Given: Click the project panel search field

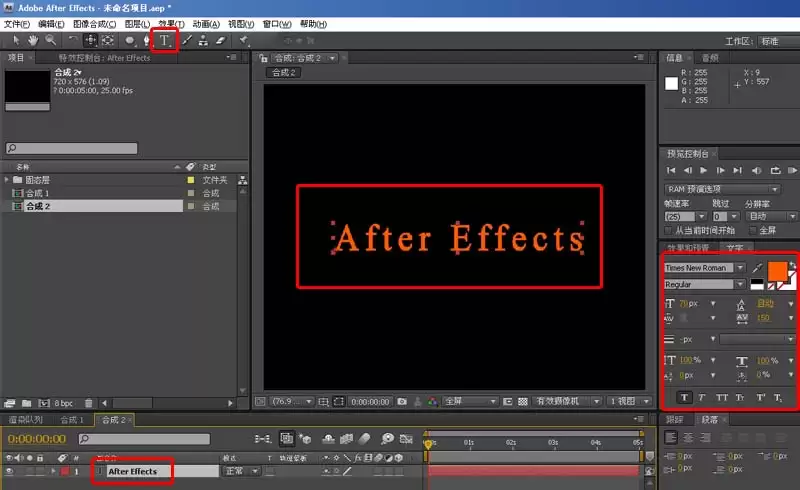Looking at the screenshot, I should [71, 148].
